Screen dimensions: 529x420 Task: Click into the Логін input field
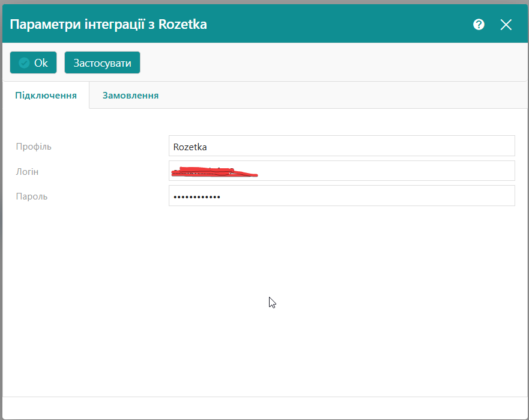click(342, 171)
